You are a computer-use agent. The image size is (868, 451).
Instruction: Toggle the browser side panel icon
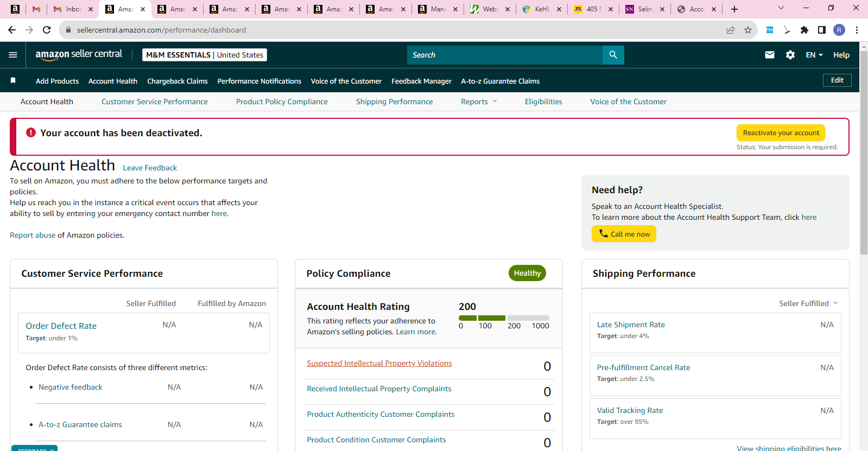point(822,30)
